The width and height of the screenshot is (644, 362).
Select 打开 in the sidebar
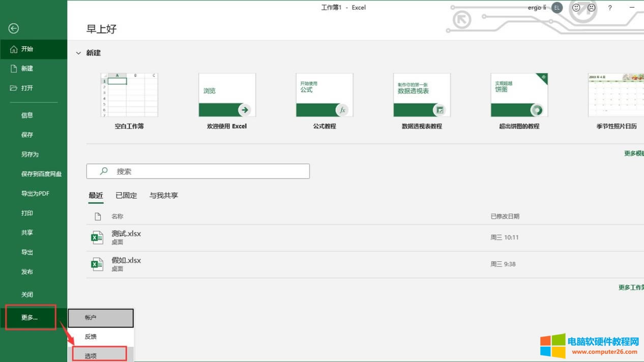pyautogui.click(x=34, y=88)
